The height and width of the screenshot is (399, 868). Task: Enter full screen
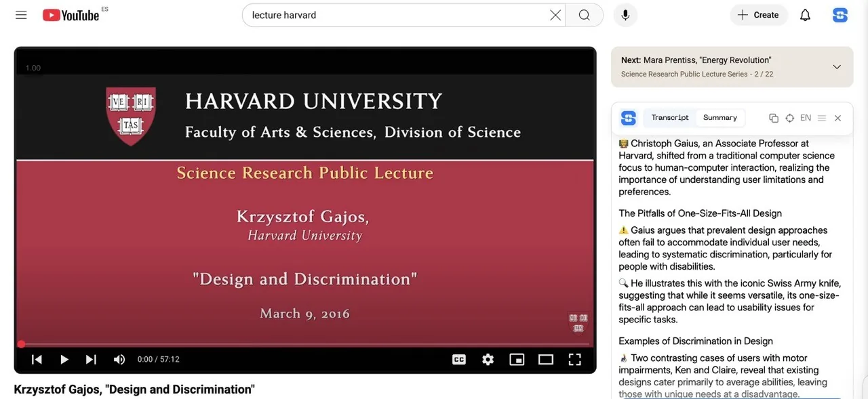point(574,360)
